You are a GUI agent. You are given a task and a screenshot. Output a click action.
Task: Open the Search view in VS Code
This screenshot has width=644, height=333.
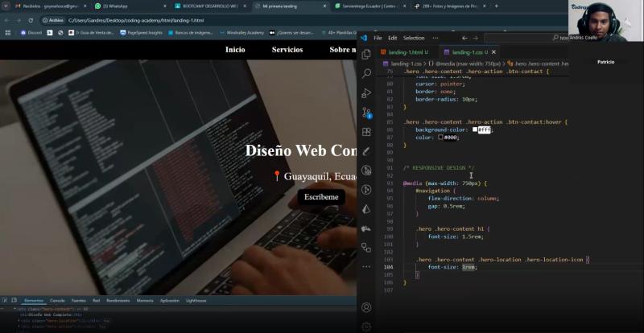click(x=366, y=73)
